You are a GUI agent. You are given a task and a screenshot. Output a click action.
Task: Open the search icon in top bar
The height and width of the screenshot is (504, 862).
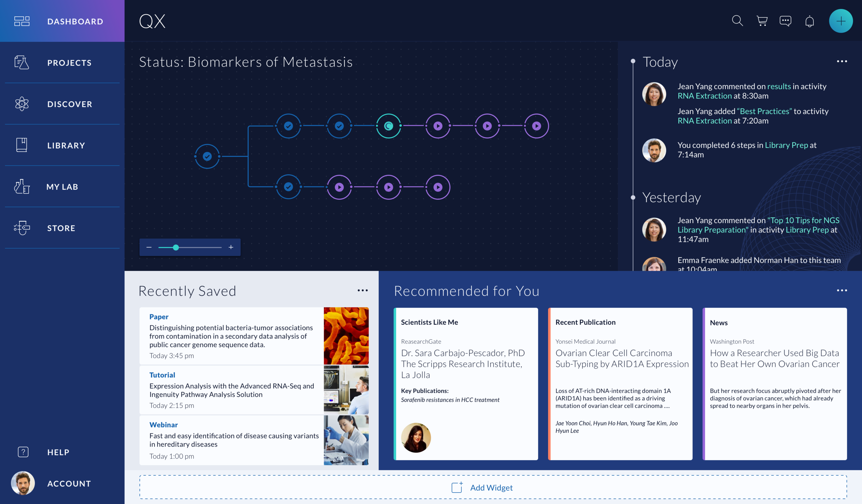tap(738, 21)
